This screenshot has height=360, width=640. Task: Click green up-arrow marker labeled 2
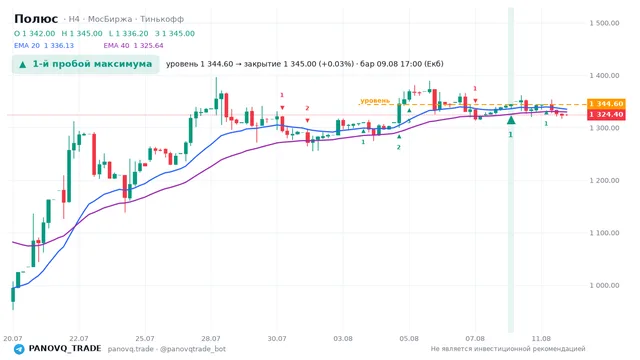(399, 137)
